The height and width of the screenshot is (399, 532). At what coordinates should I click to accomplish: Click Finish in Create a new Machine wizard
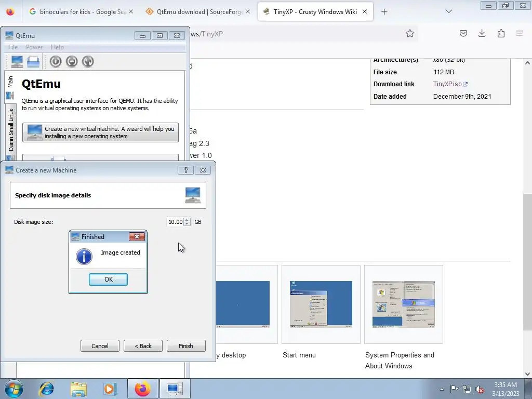pos(186,345)
